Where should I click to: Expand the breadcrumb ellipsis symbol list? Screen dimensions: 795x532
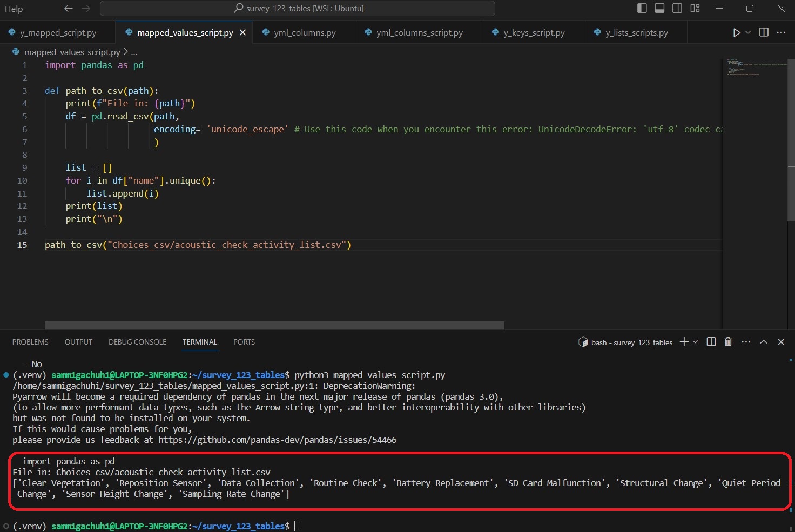coord(134,52)
